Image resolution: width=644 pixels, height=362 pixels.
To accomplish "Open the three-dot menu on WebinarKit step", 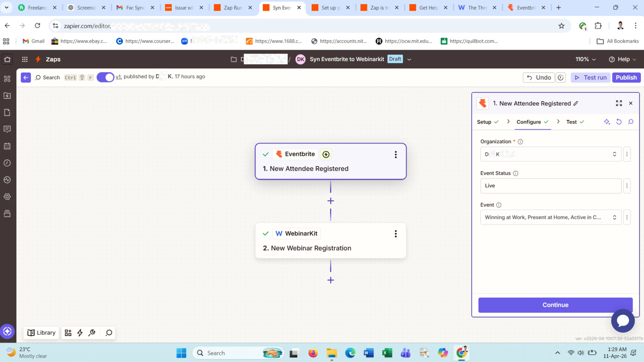I will pyautogui.click(x=395, y=234).
